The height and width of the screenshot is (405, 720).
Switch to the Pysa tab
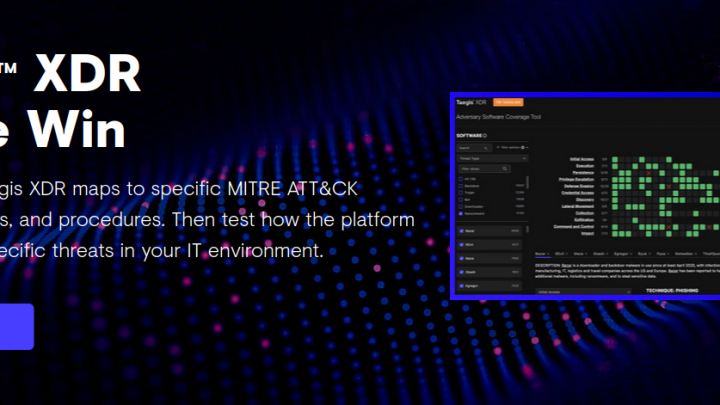[661, 253]
